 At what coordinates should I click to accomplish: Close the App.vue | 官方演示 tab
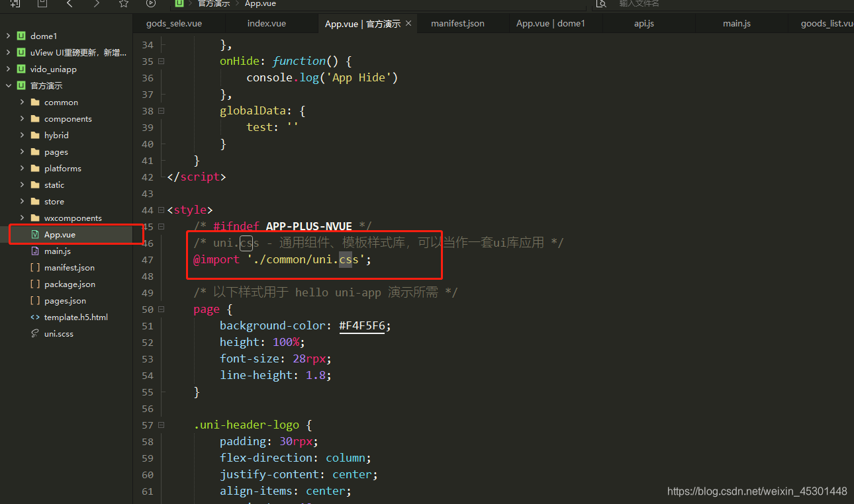(408, 23)
